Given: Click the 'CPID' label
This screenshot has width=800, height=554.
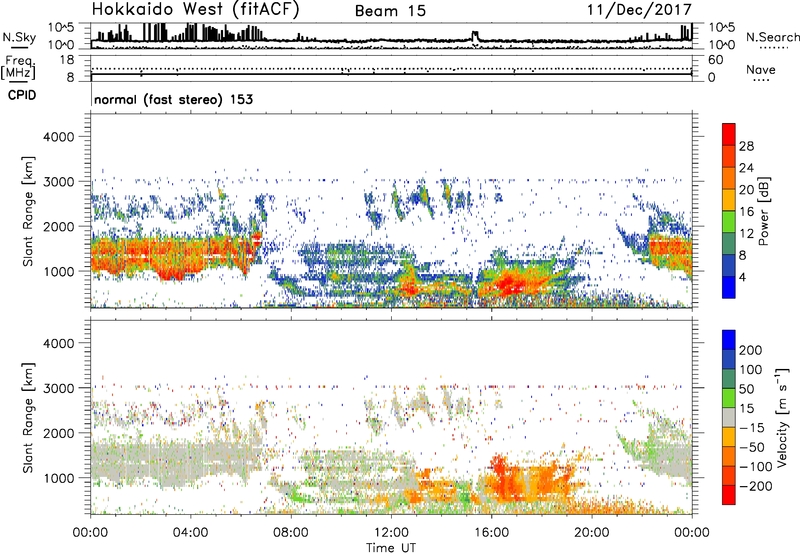Looking at the screenshot, I should click(22, 95).
